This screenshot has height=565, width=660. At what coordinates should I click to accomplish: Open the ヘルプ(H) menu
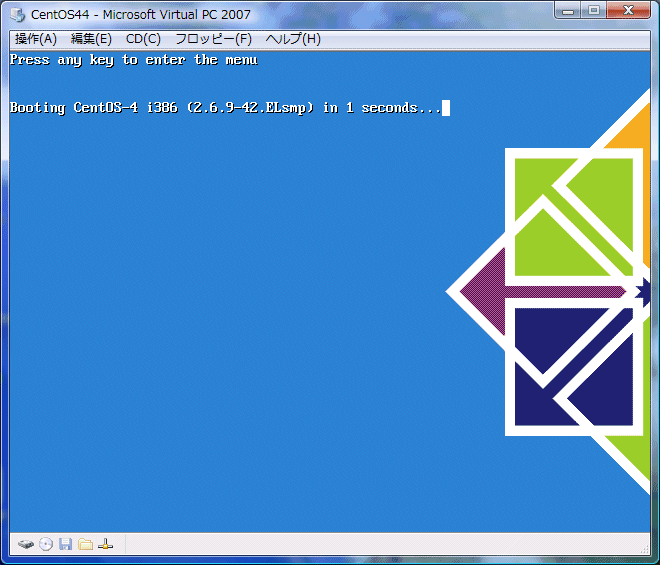pyautogui.click(x=293, y=39)
